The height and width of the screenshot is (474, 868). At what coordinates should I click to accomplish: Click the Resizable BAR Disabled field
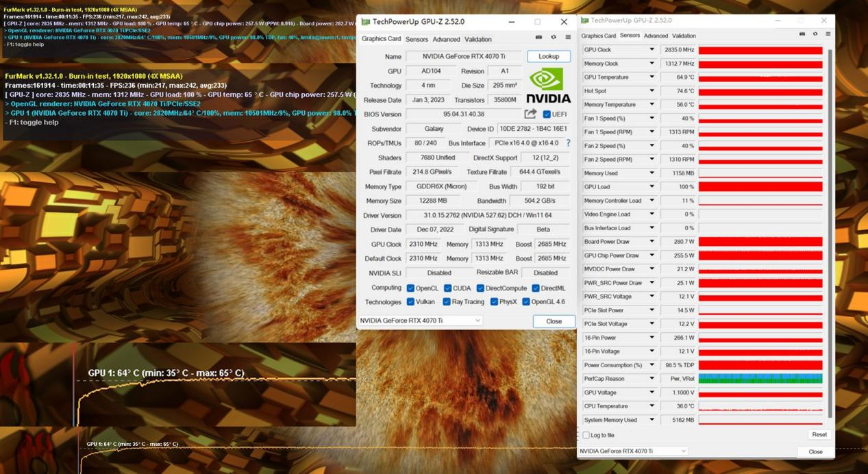545,273
